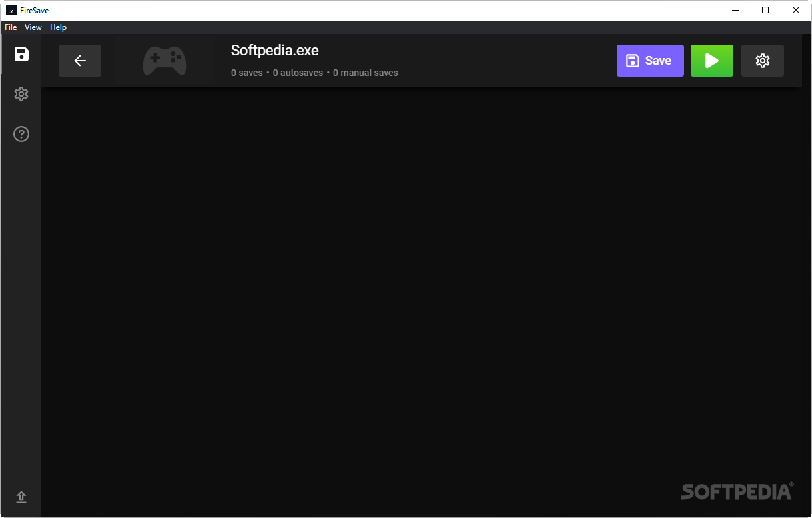
Task: Click the "0 autosaves" counter text
Action: point(298,73)
